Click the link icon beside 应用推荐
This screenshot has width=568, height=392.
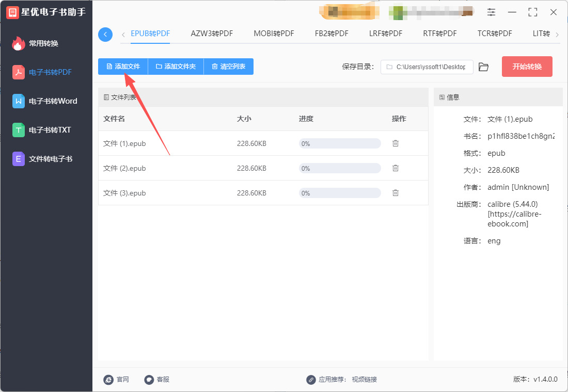point(311,379)
